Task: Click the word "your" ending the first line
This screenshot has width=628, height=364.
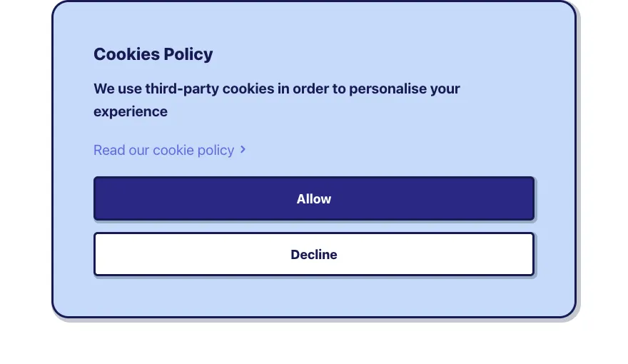Action: (445, 89)
